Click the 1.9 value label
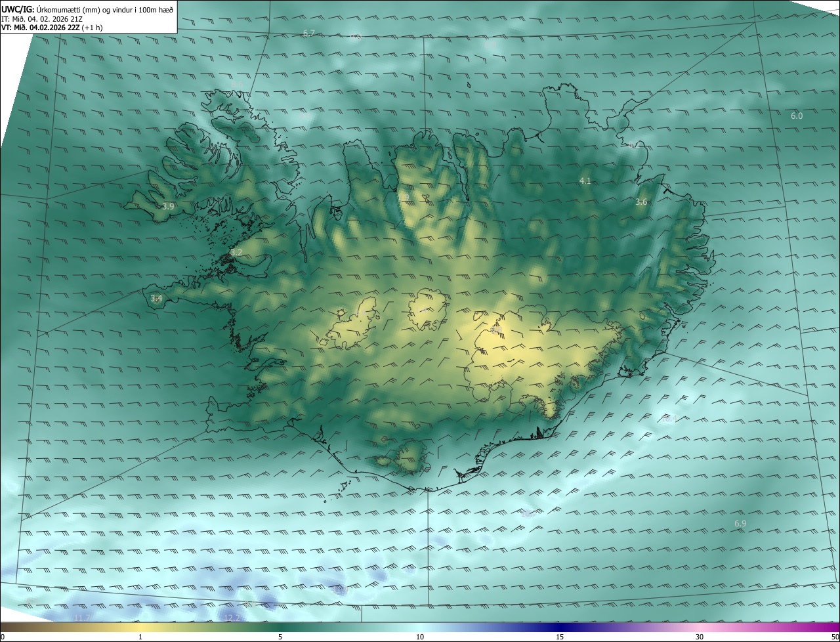 [403, 196]
